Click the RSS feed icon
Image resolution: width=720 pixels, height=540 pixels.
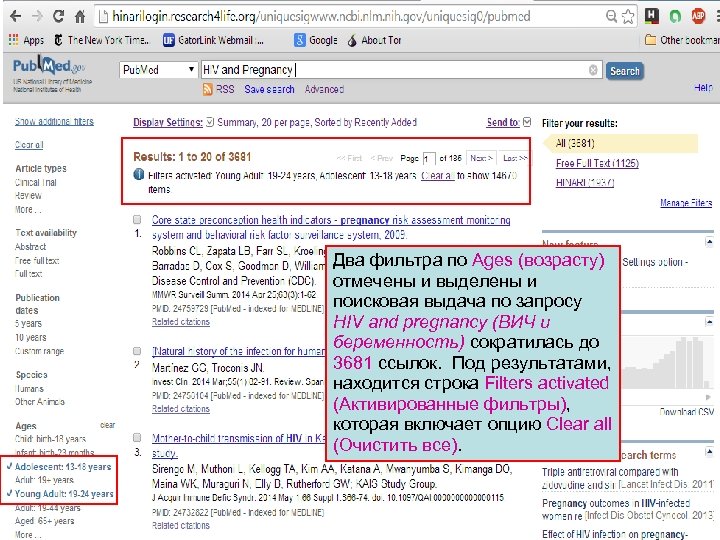(x=208, y=89)
